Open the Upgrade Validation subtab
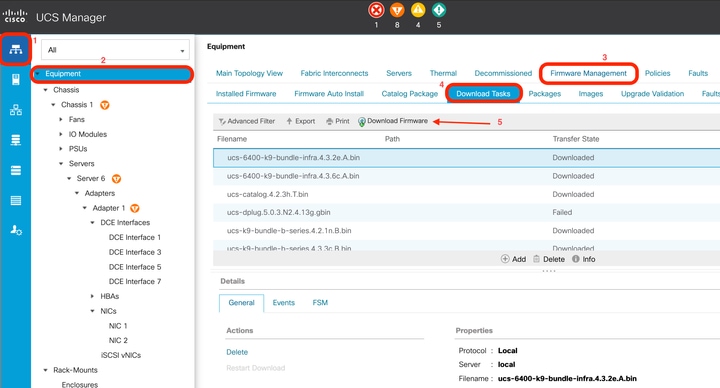720x388 pixels. click(652, 94)
